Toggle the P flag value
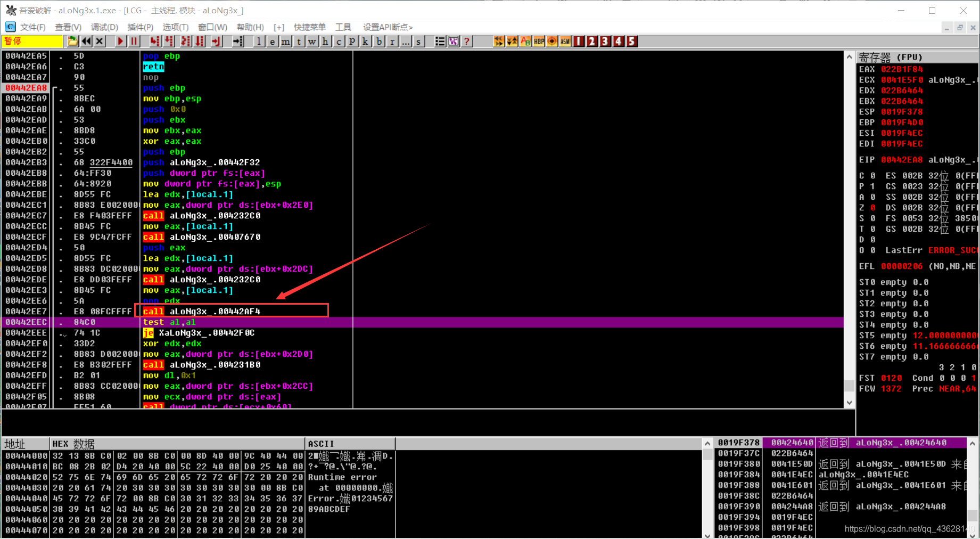 (873, 186)
